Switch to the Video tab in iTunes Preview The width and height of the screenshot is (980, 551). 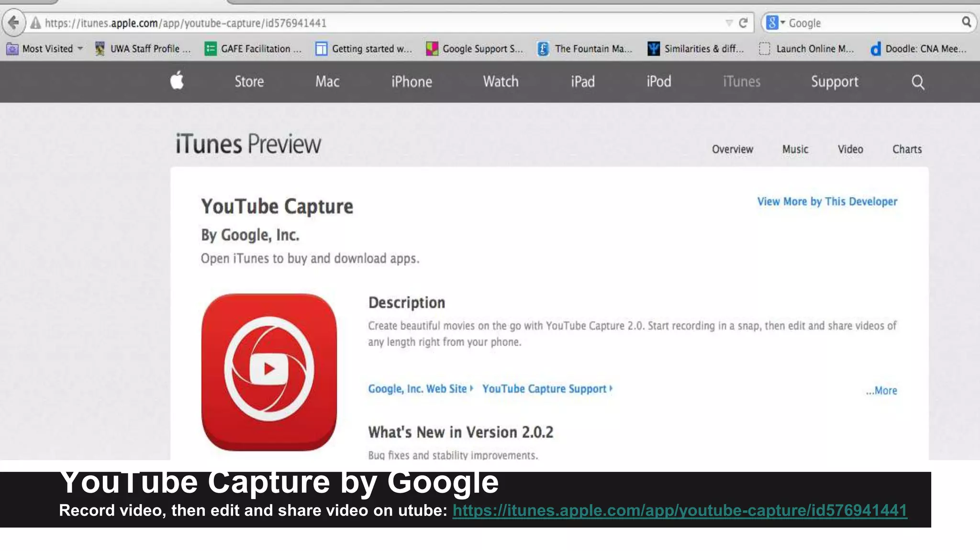pos(850,149)
